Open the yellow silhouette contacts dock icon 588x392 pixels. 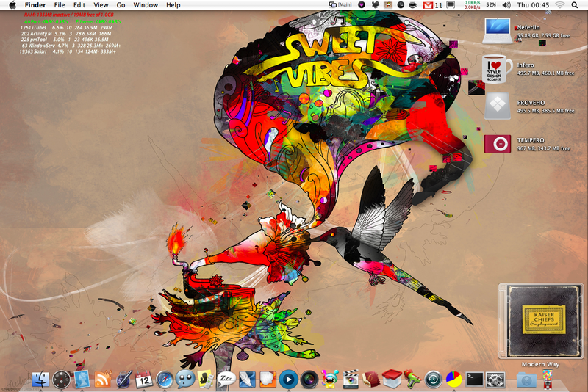[x=206, y=380]
